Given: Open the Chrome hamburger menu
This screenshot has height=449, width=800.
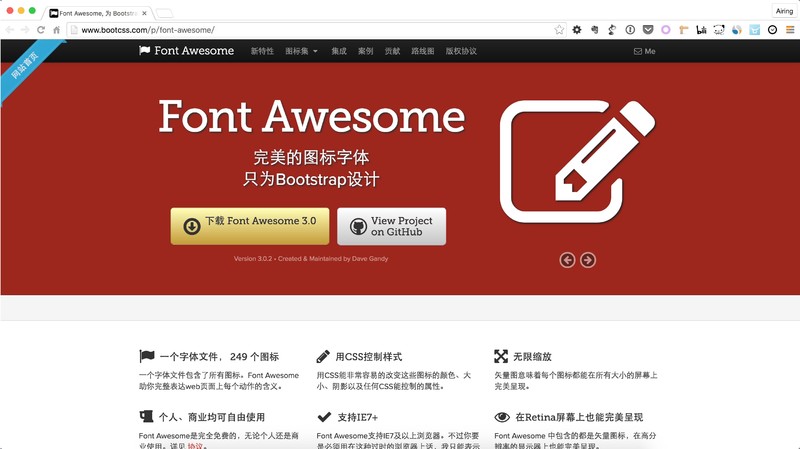Looking at the screenshot, I should pos(790,30).
